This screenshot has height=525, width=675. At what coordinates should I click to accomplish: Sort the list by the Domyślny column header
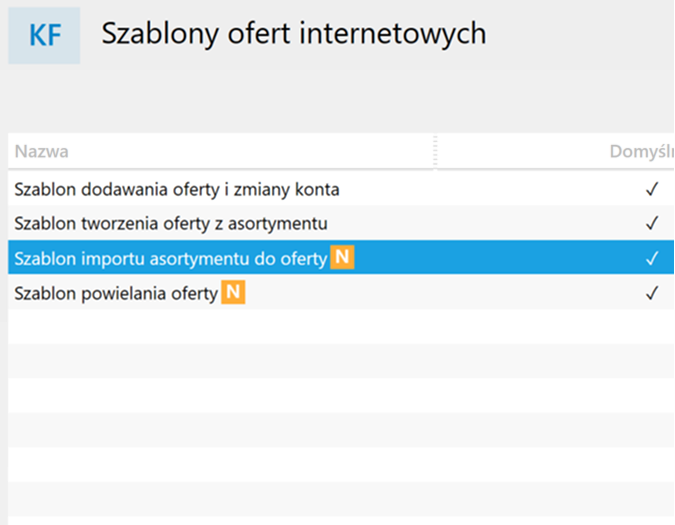642,151
